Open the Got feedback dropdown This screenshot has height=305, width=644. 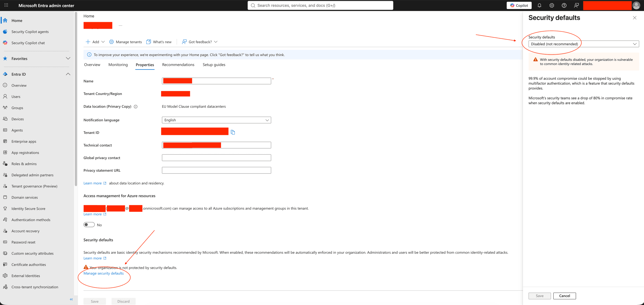[x=200, y=42]
